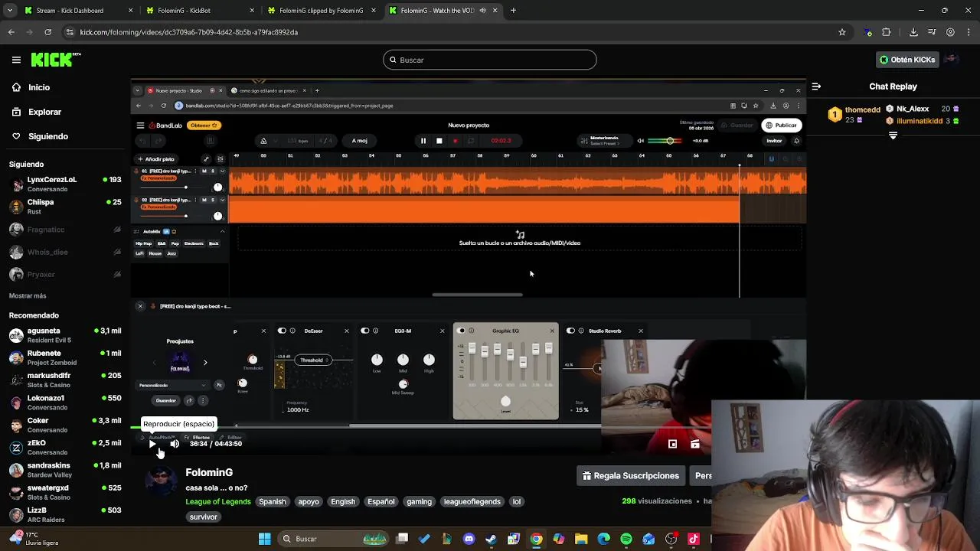
Task: Toggle the Studio Reverb power switch
Action: pyautogui.click(x=570, y=331)
